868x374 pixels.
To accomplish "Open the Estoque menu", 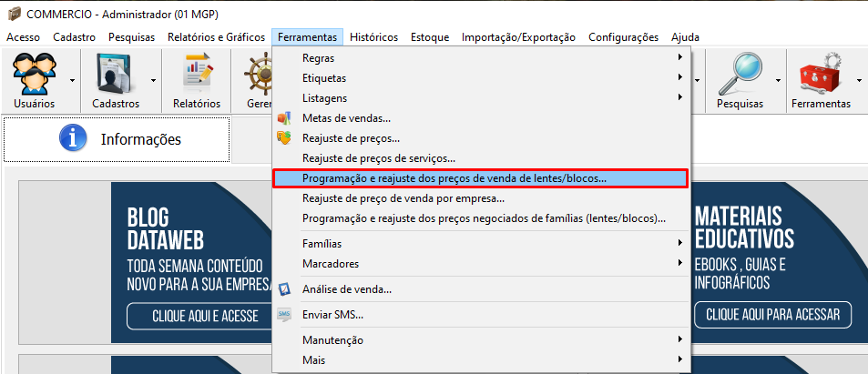I will coord(430,37).
